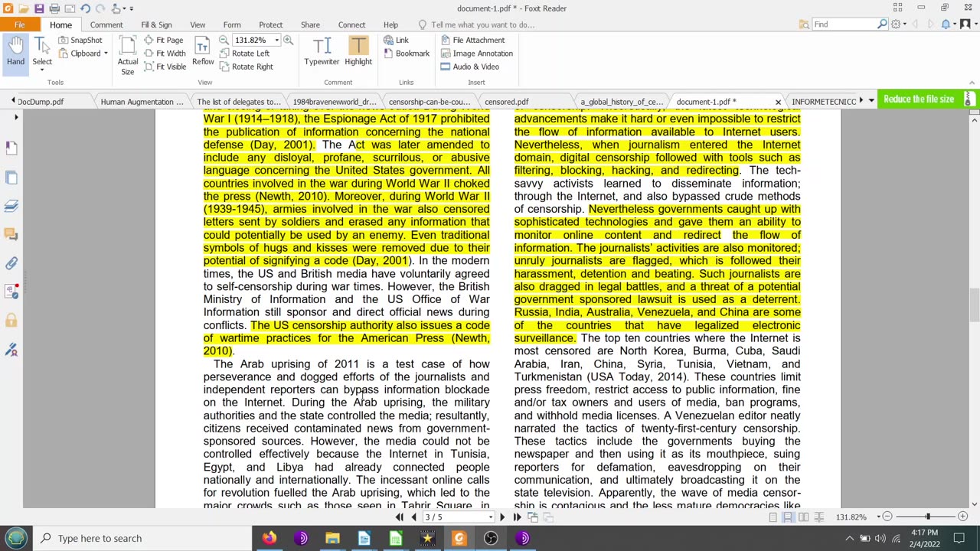
Task: Switch to continuous facing view mode
Action: tap(818, 517)
